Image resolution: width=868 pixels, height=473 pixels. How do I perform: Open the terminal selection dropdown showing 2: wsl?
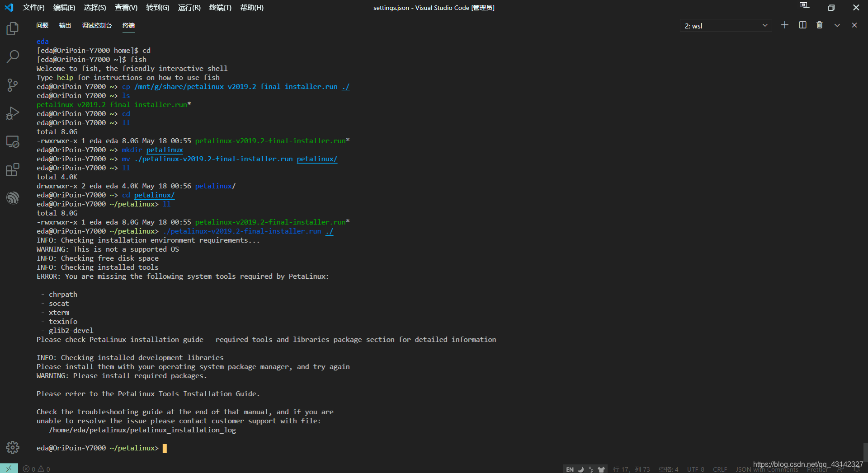[x=725, y=25]
